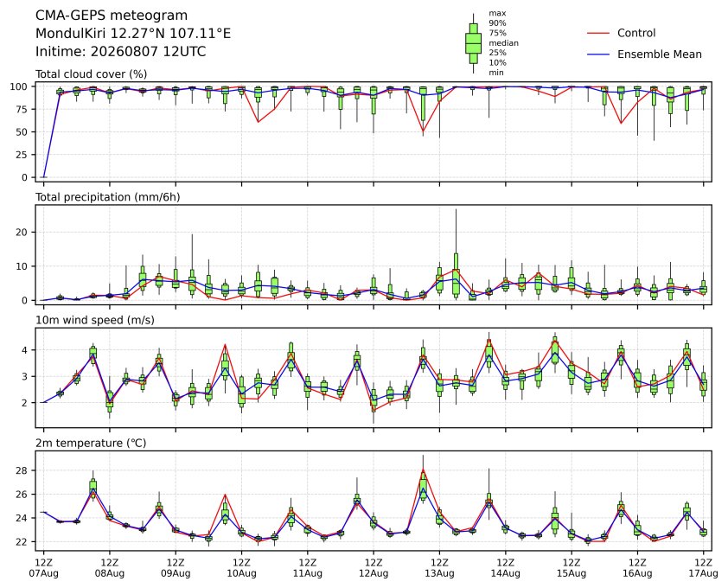Image resolution: width=728 pixels, height=588 pixels.
Task: Click the green box-plot legend icon
Action: 473,43
